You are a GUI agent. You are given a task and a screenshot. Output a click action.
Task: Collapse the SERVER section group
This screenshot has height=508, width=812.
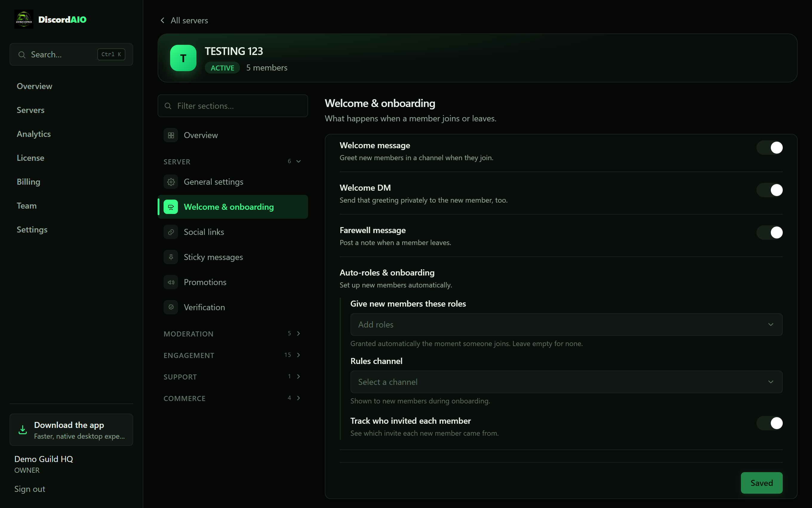[233, 162]
